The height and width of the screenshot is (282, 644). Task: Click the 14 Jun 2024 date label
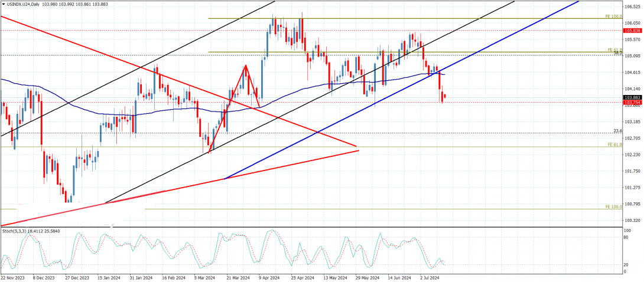[398, 278]
